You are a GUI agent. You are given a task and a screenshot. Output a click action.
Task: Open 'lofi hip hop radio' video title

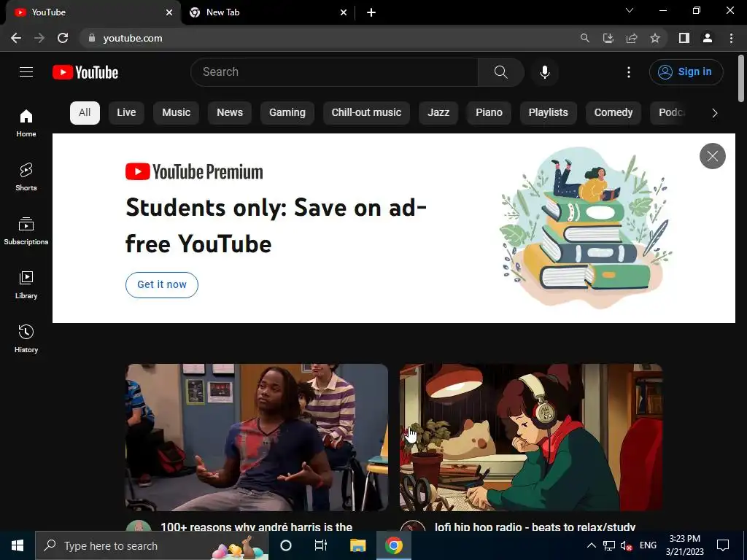[x=535, y=526]
